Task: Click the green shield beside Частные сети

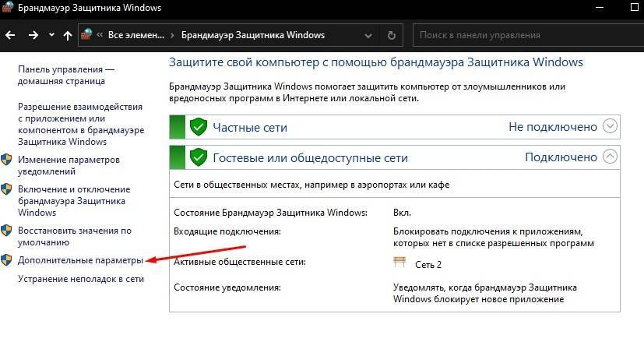Action: point(199,127)
